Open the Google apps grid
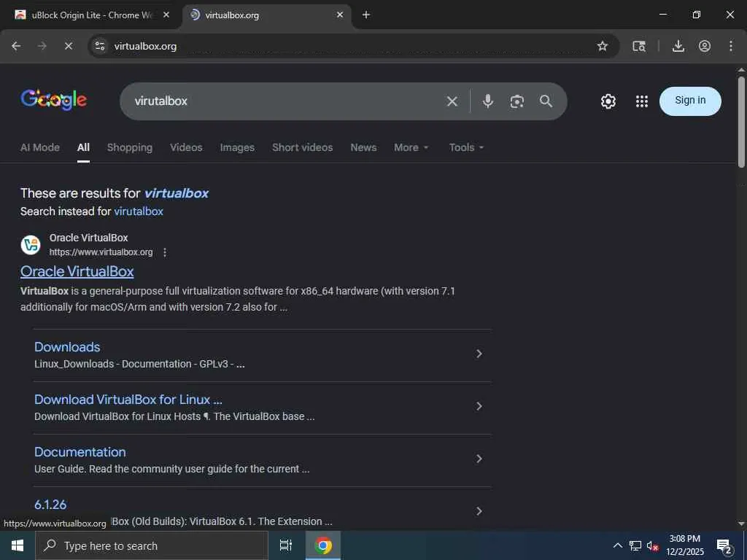 click(642, 101)
